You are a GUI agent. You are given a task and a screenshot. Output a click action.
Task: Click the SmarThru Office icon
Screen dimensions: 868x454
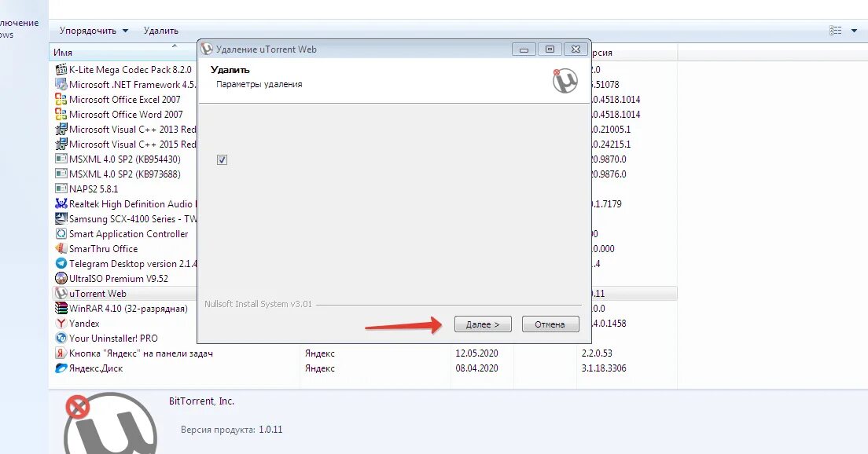coord(61,249)
